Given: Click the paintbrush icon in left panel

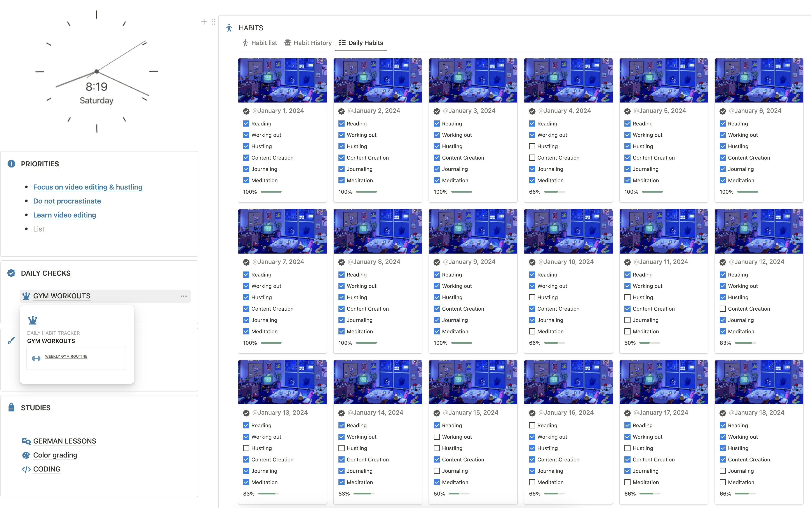Looking at the screenshot, I should click(11, 340).
